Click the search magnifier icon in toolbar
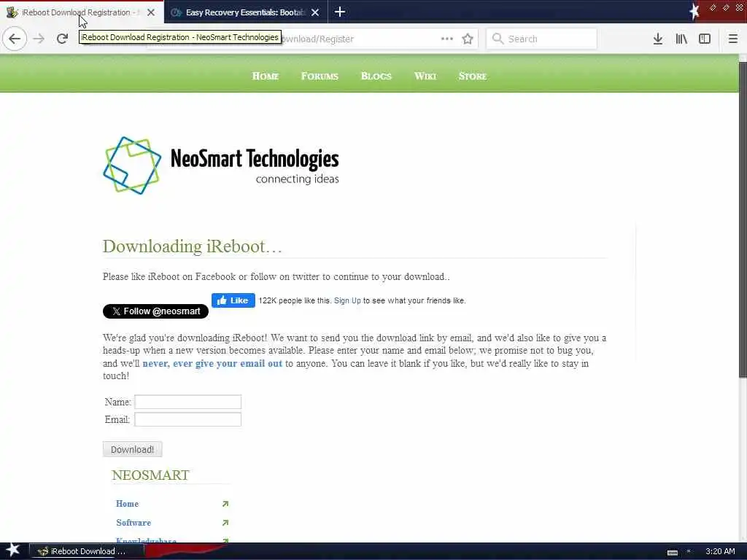 [498, 39]
